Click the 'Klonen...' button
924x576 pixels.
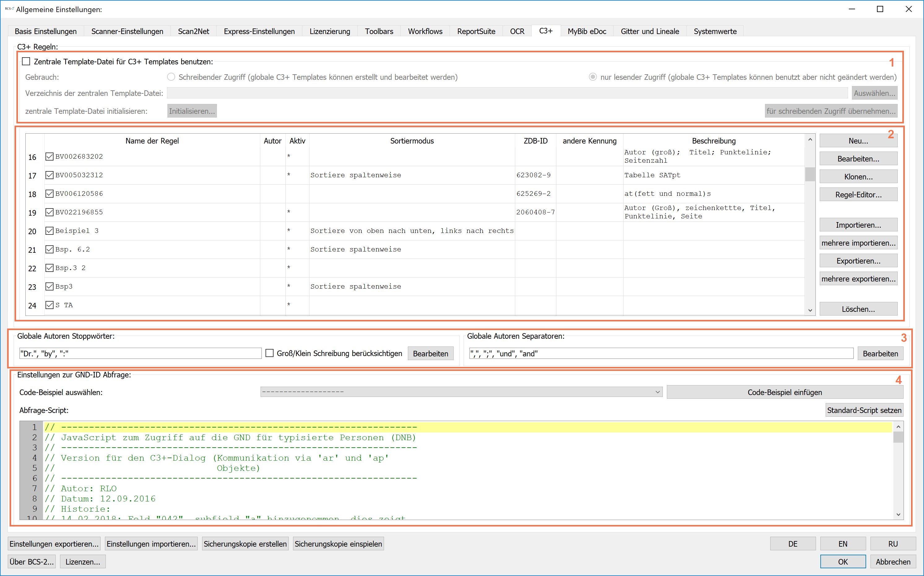point(858,176)
